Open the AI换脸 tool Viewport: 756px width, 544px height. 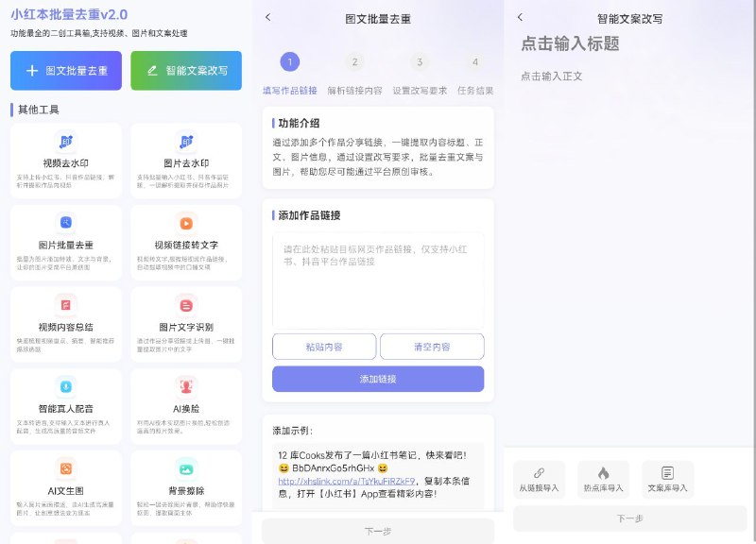click(x=185, y=408)
